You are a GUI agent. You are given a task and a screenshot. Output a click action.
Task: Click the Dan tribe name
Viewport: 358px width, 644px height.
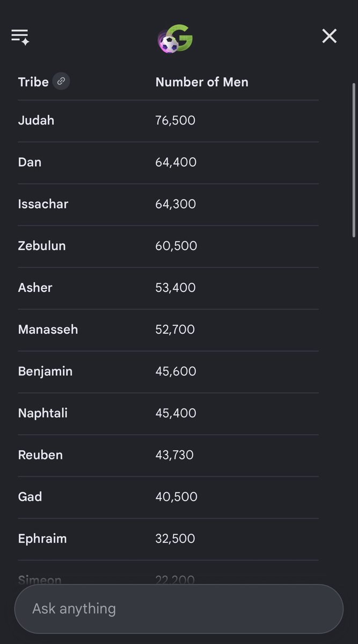[x=30, y=162]
